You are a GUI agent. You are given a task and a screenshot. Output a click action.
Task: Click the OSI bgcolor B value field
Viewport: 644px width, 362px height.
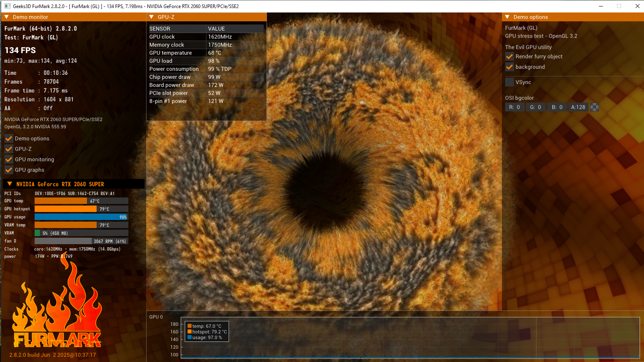[557, 107]
